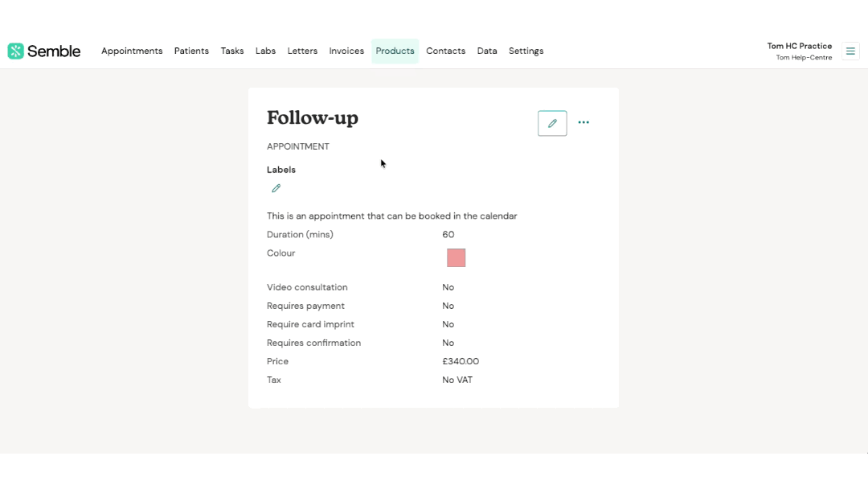
Task: Open the Contacts page
Action: [445, 51]
